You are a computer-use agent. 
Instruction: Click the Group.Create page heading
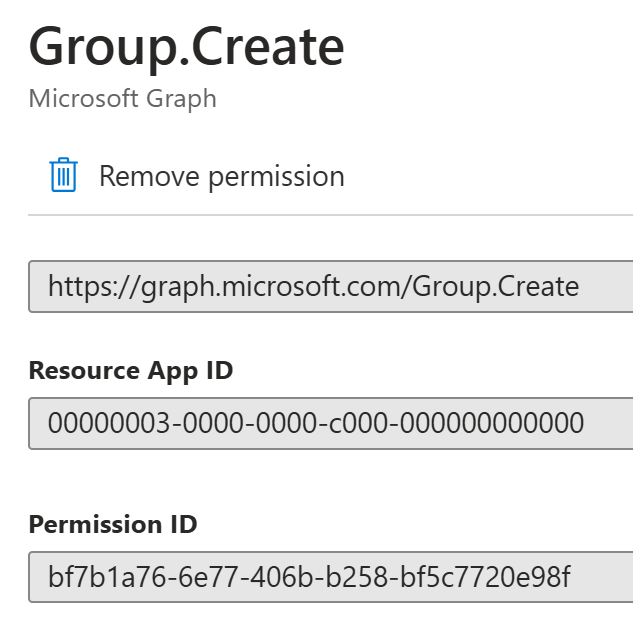click(x=186, y=46)
